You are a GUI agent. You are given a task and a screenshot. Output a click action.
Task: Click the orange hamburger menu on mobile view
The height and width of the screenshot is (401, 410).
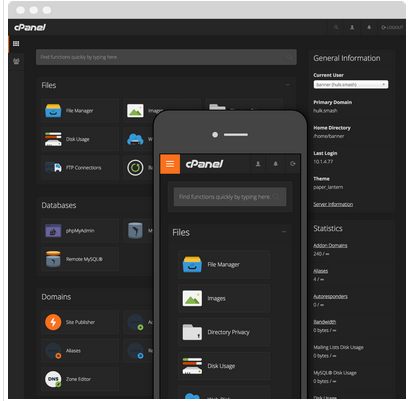[170, 164]
